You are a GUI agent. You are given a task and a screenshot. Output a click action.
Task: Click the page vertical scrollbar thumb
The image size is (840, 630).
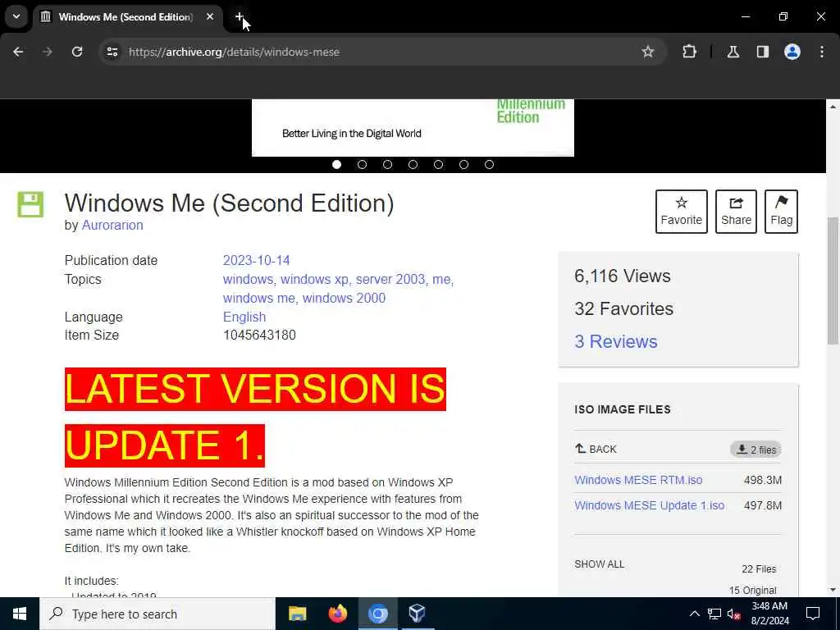click(x=833, y=281)
